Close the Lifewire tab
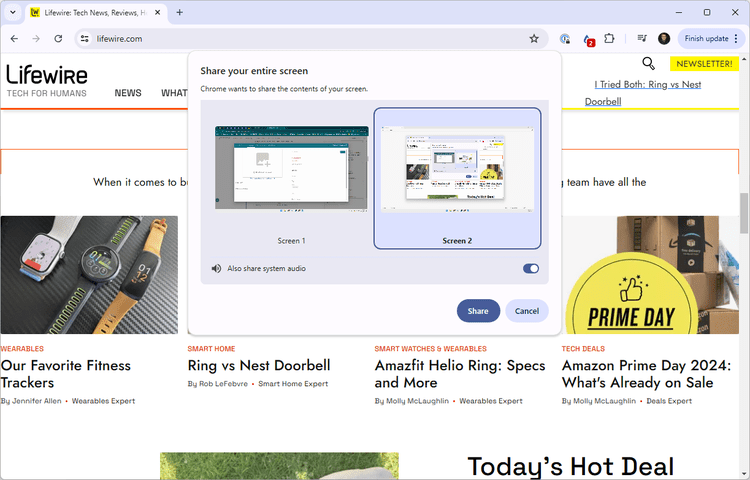Viewport: 750px width, 480px height. coord(158,13)
